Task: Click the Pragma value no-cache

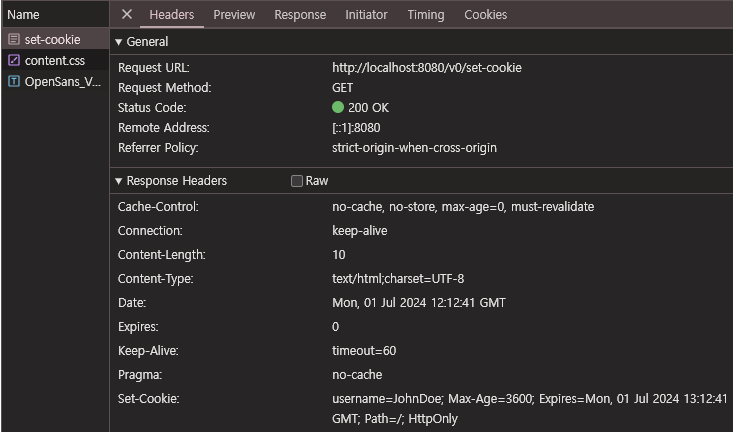Action: (357, 375)
